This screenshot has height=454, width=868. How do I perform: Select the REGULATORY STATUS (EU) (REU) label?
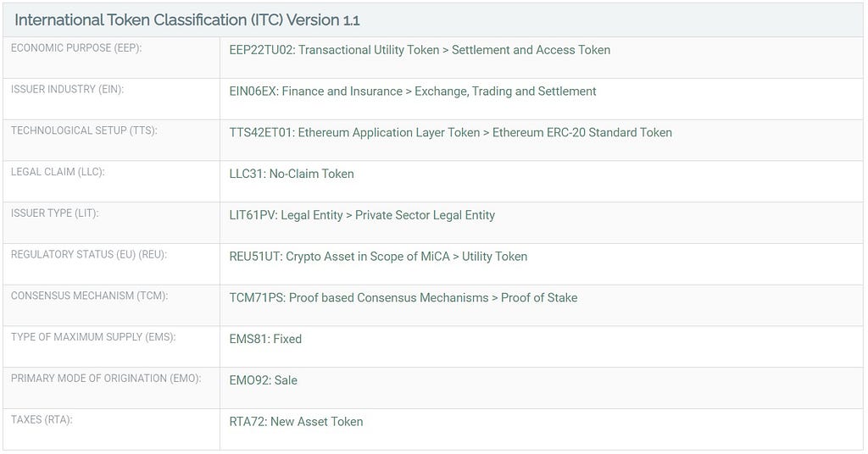(88, 254)
